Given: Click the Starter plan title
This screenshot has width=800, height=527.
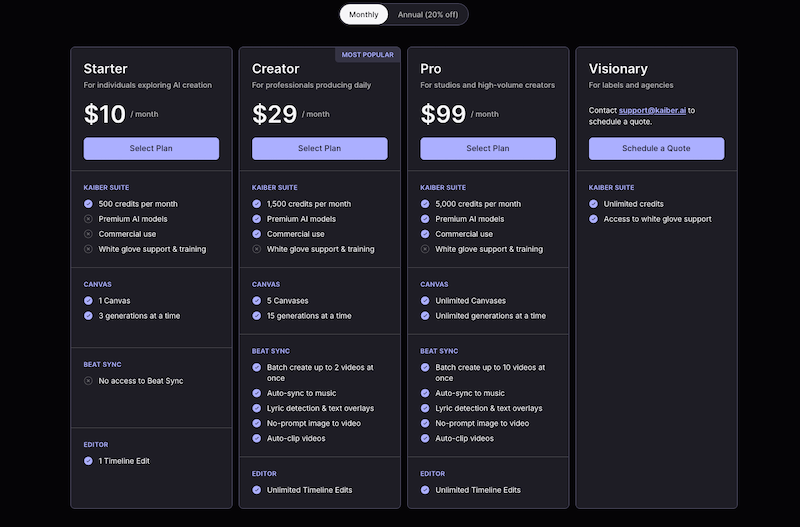Looking at the screenshot, I should (106, 69).
